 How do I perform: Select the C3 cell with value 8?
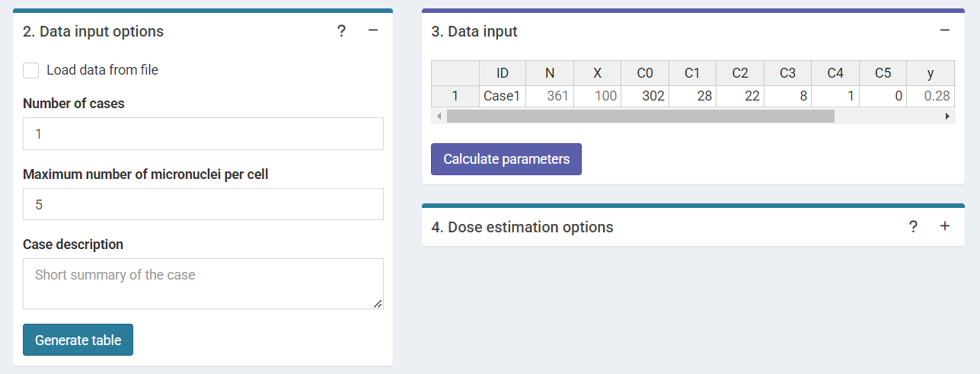787,96
